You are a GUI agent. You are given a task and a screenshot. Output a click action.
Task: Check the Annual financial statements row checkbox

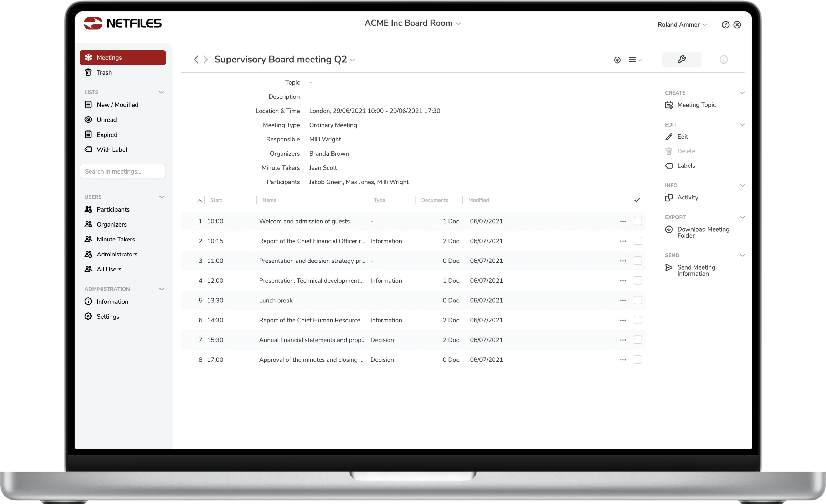pos(638,340)
